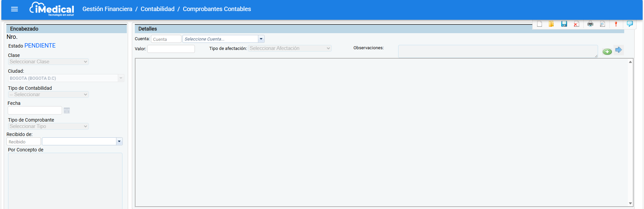Viewport: 644px width, 209px height.
Task: Expand the Seleccione Cuenta dropdown
Action: (x=261, y=39)
